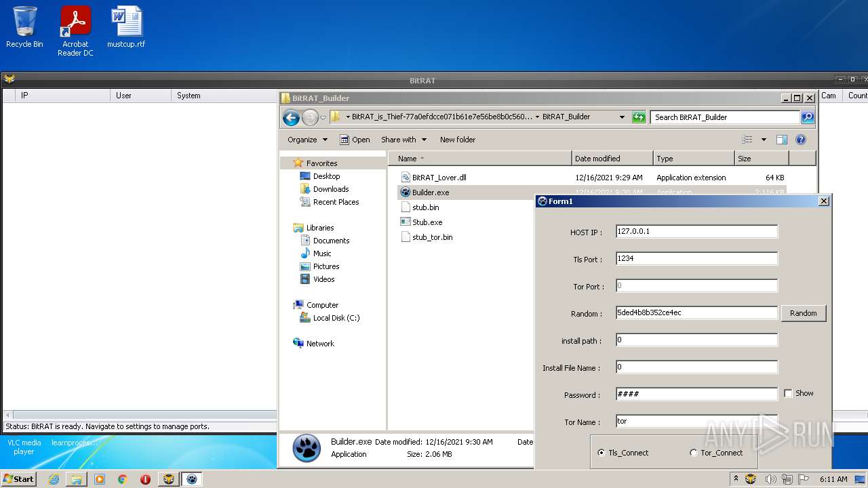Click the System column header in BitRAT
Image resolution: width=868 pixels, height=488 pixels.
coord(224,96)
